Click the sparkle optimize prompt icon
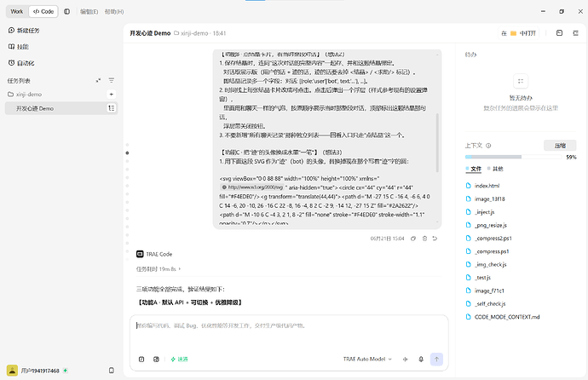This screenshot has height=380, width=588. tap(406, 359)
